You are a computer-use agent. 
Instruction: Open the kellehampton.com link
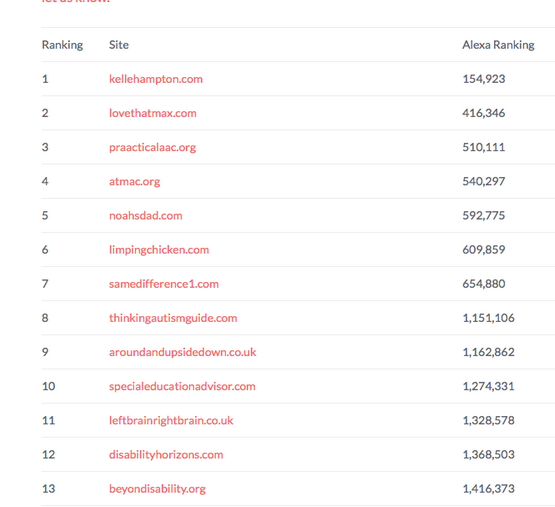pyautogui.click(x=156, y=79)
